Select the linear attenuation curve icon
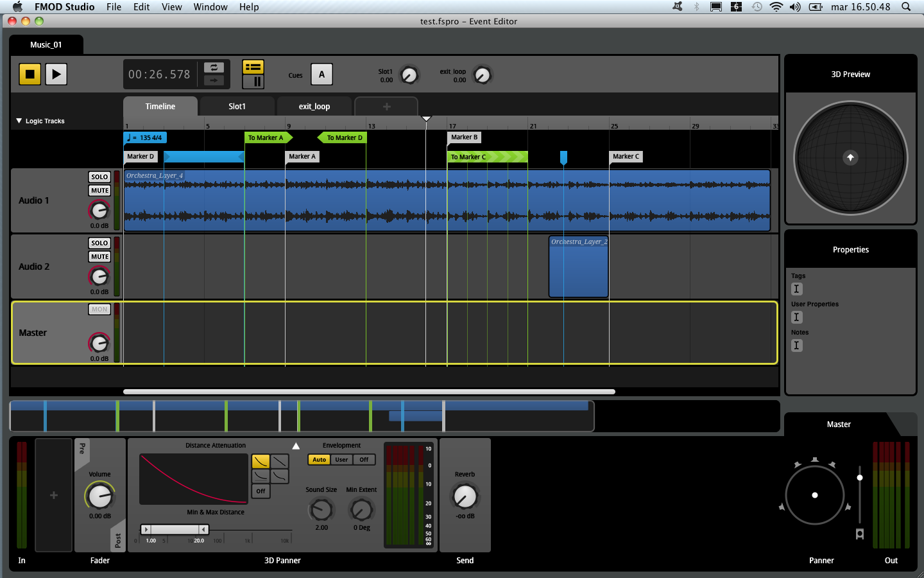The width and height of the screenshot is (924, 578). [x=279, y=461]
